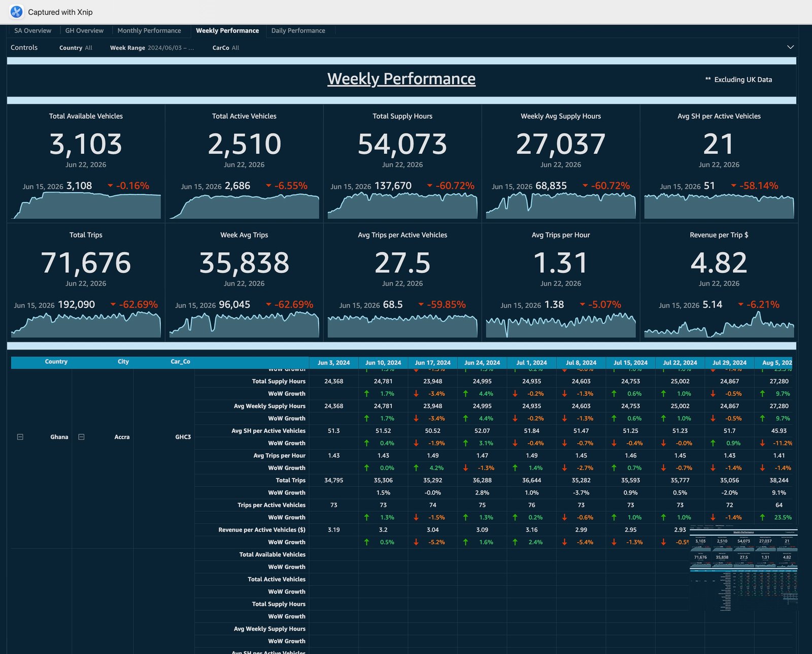The width and height of the screenshot is (812, 654).
Task: Click Total Trips cell 34,795
Action: coord(333,480)
